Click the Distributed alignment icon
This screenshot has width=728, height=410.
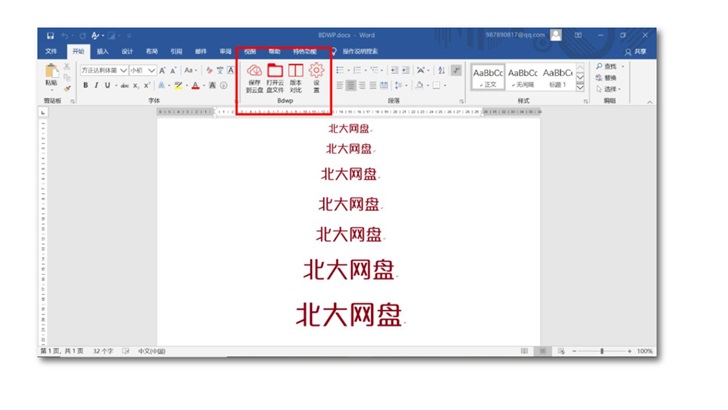click(384, 85)
